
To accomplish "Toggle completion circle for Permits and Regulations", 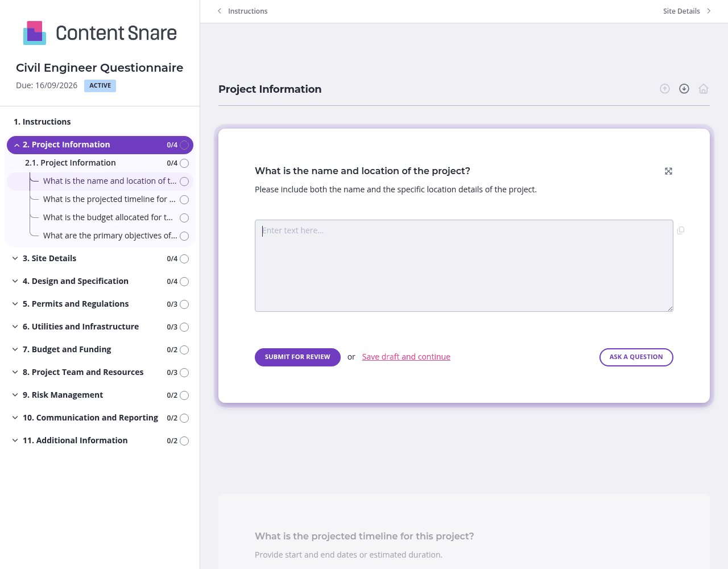I will [184, 304].
